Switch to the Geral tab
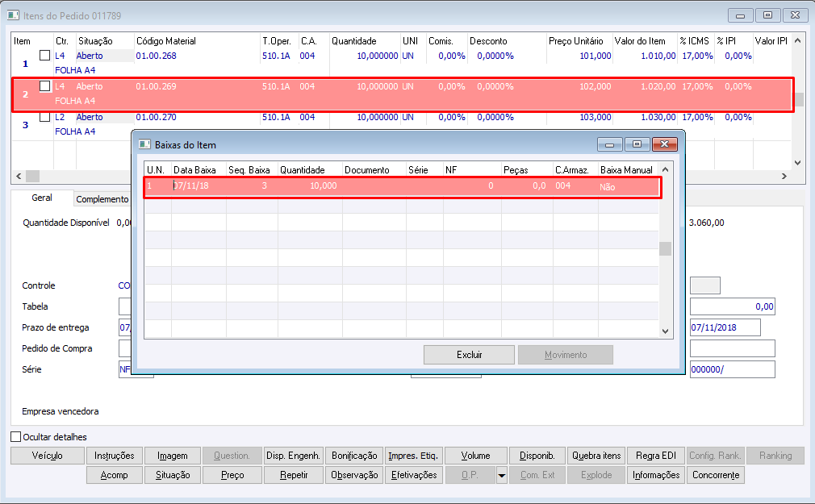The height and width of the screenshot is (504, 815). pos(42,198)
